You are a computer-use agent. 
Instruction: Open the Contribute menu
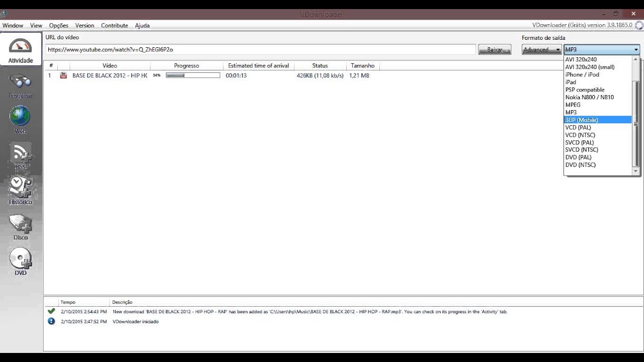(x=114, y=26)
